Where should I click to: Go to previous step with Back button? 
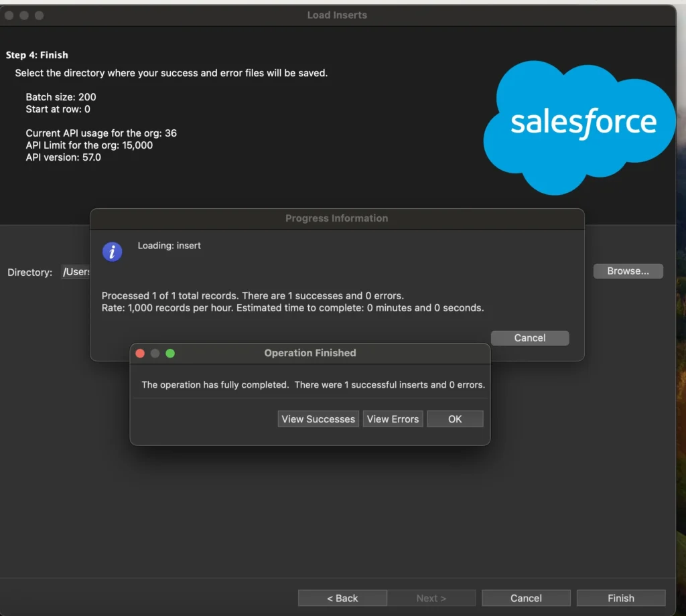pos(342,598)
